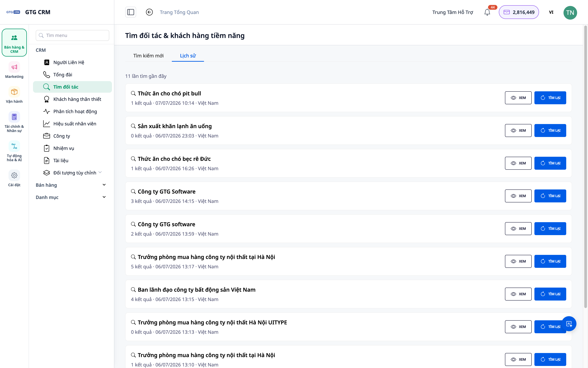Image resolution: width=588 pixels, height=368 pixels.
Task: Switch language with VI button
Action: click(x=551, y=12)
